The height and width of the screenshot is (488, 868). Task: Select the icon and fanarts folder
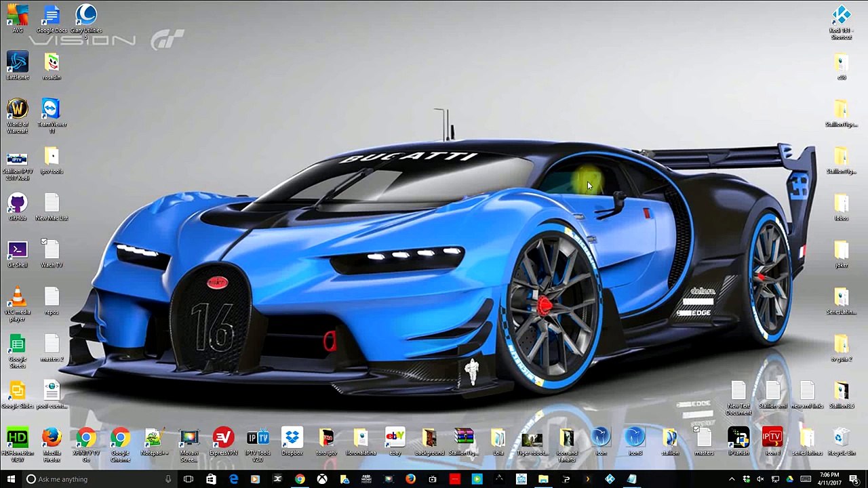coord(567,445)
